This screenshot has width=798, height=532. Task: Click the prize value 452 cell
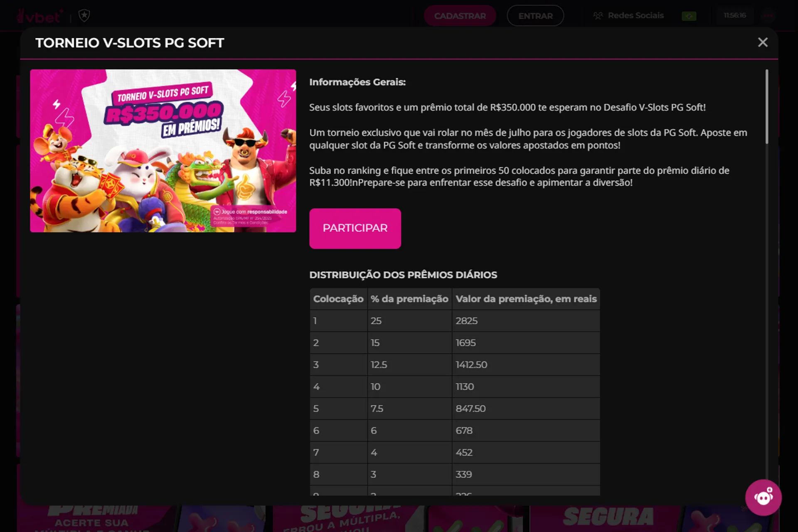(526, 453)
